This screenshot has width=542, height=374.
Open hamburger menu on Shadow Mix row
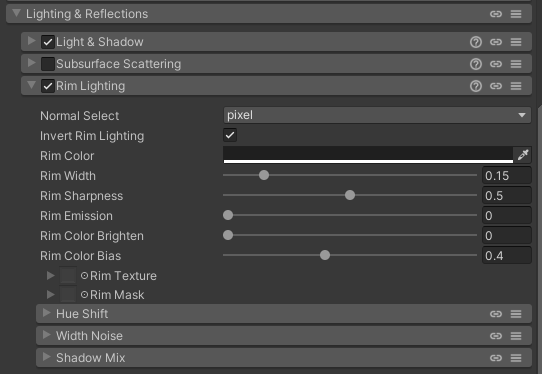click(516, 358)
